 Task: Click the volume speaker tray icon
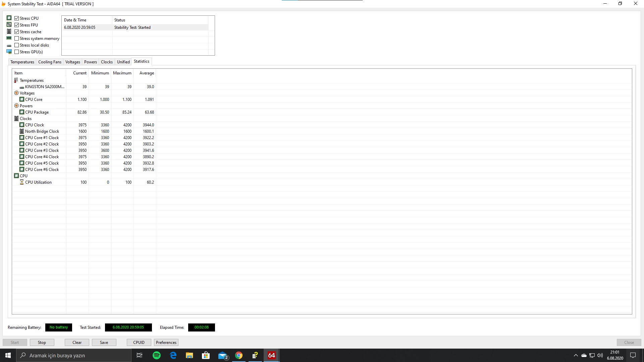(x=600, y=355)
